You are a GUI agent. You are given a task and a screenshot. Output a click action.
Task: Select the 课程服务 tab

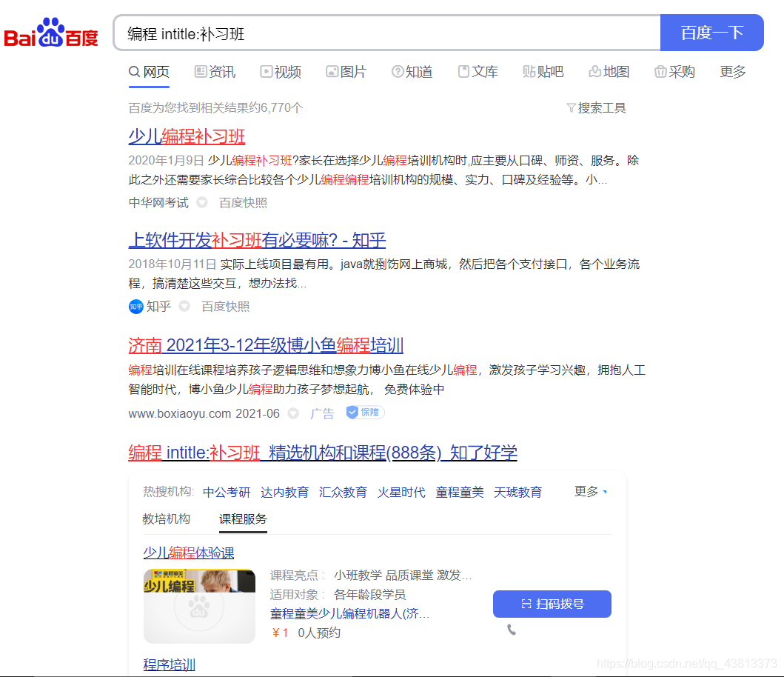click(243, 519)
